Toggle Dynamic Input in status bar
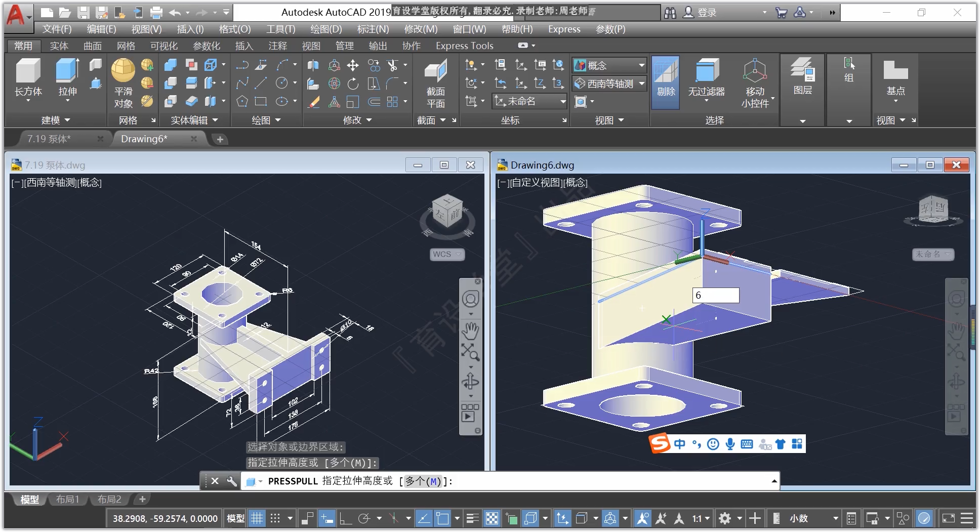 tap(327, 518)
